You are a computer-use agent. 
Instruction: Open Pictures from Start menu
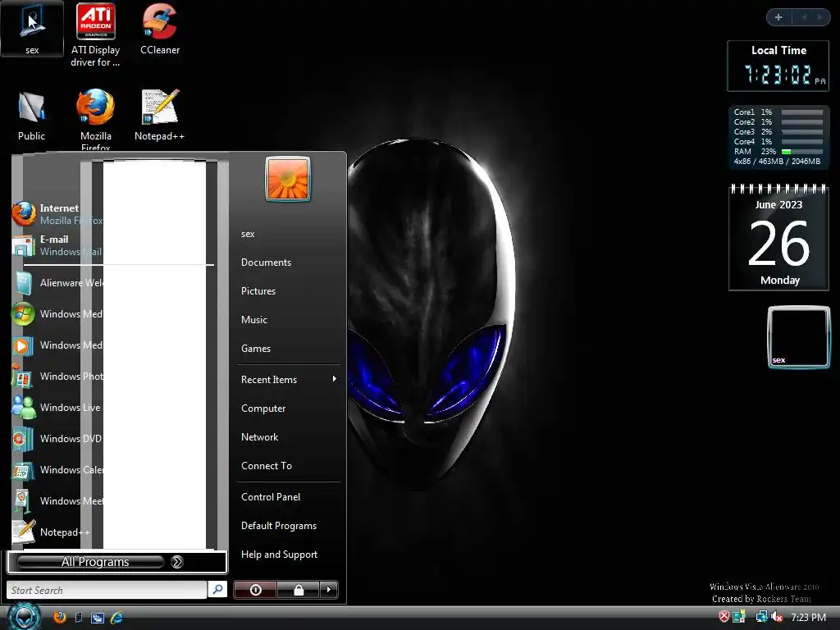pos(258,291)
